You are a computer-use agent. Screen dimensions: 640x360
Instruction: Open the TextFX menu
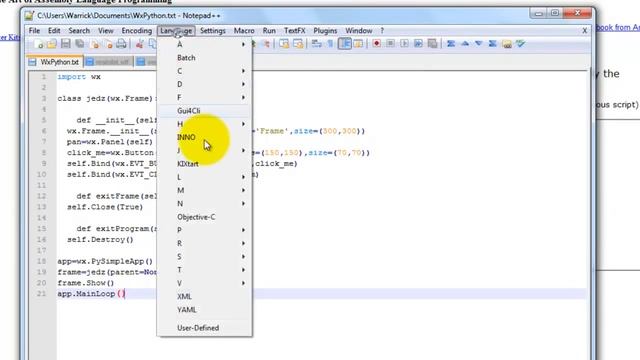294,31
